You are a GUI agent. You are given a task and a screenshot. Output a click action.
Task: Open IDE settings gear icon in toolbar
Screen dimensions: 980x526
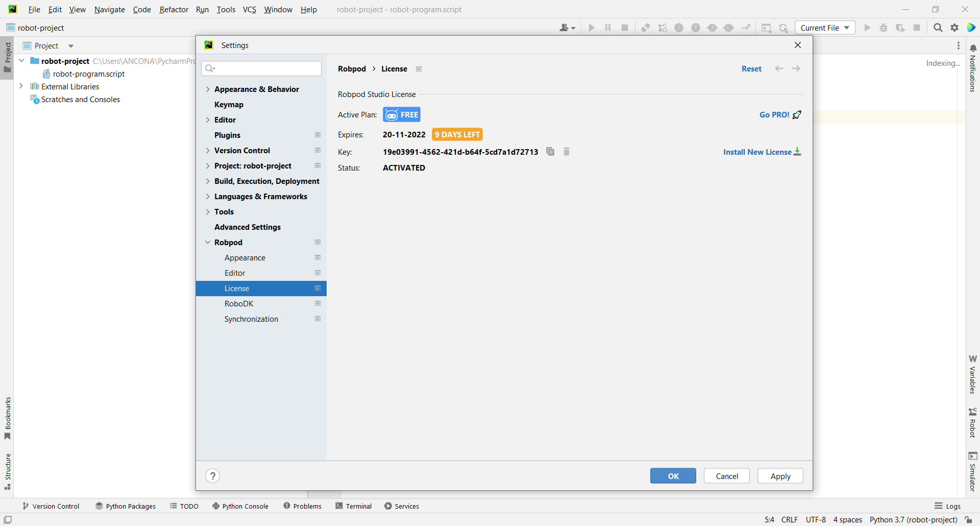954,28
